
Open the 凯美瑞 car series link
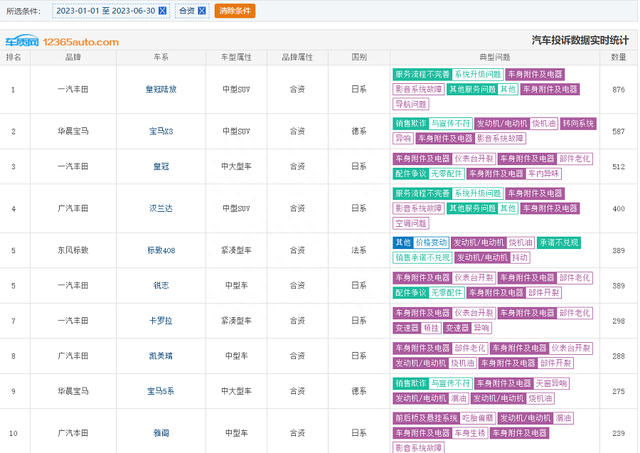coord(161,355)
